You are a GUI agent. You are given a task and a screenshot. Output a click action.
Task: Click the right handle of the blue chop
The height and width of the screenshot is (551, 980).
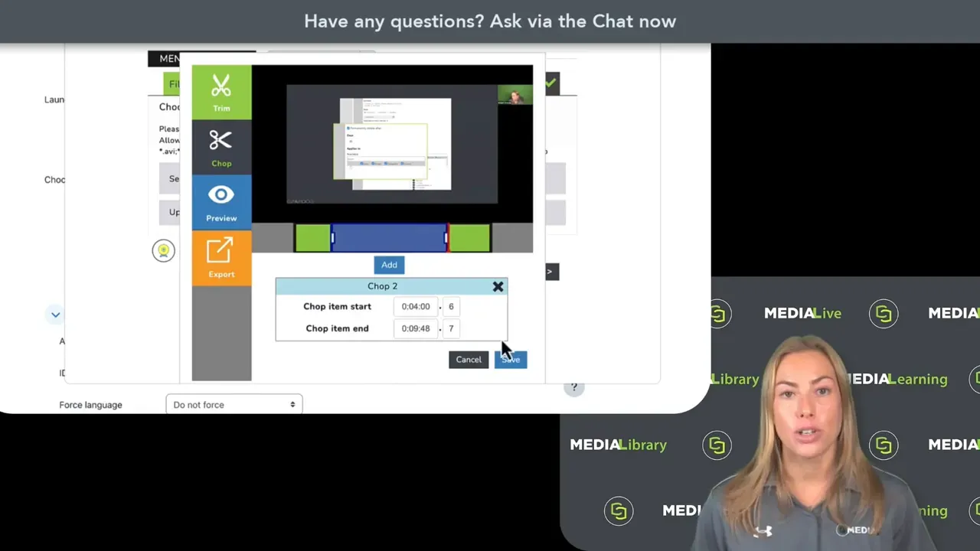coord(446,238)
